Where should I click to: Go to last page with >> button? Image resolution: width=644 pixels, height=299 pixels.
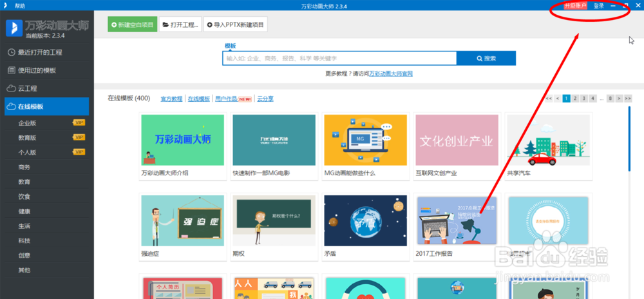[x=628, y=99]
